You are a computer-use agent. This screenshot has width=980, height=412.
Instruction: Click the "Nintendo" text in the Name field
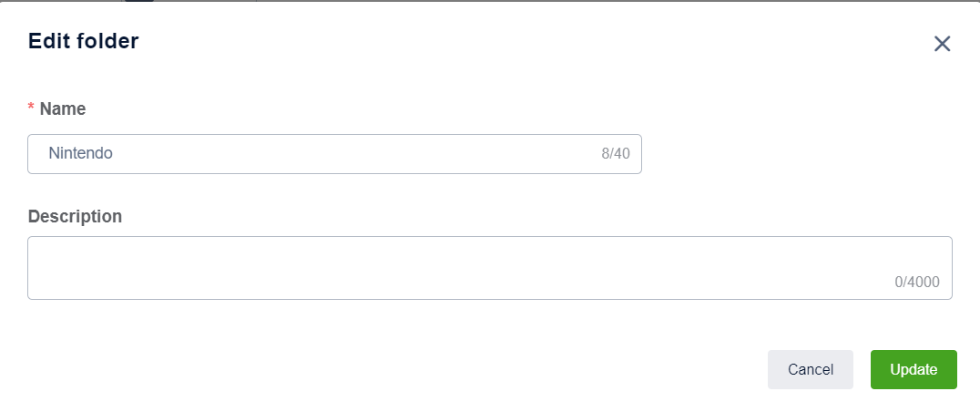coord(81,154)
